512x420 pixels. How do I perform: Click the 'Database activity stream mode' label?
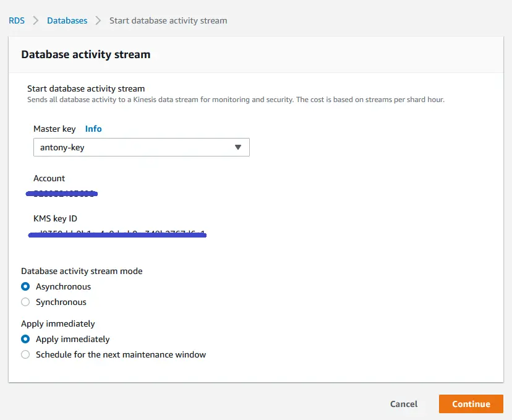[82, 271]
